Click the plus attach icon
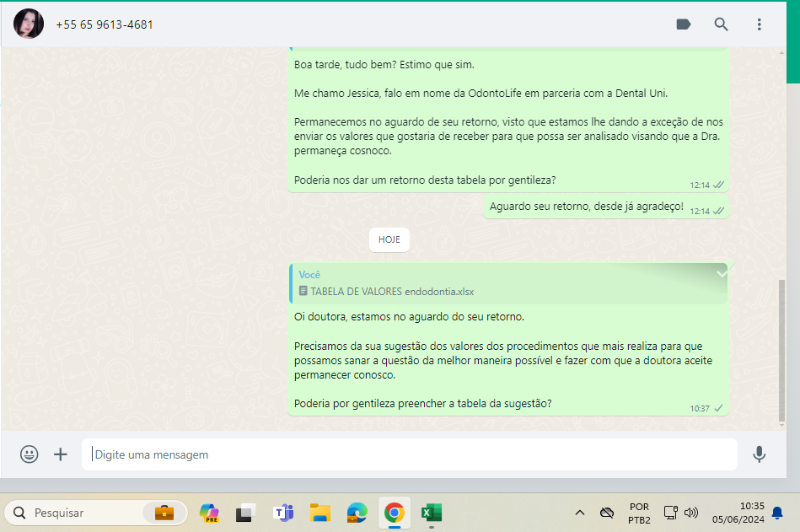This screenshot has width=800, height=532. tap(61, 454)
